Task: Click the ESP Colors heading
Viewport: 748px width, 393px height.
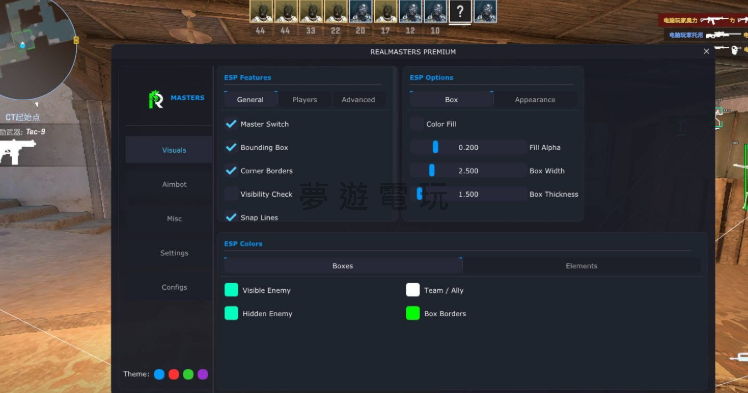Action: tap(243, 244)
